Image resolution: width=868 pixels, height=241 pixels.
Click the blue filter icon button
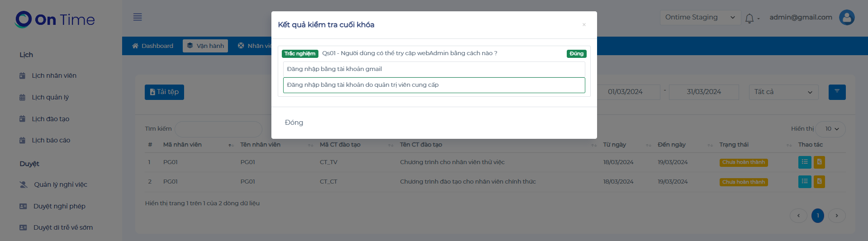837,92
